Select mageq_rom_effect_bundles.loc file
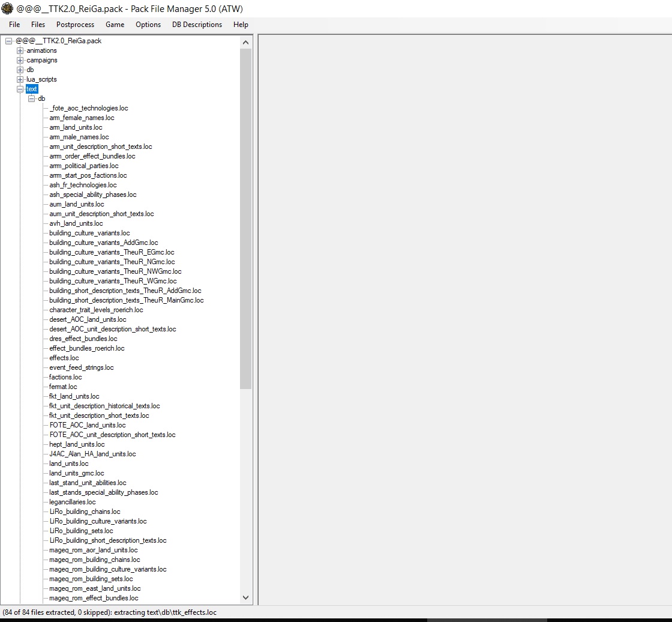672x622 pixels. pos(94,598)
